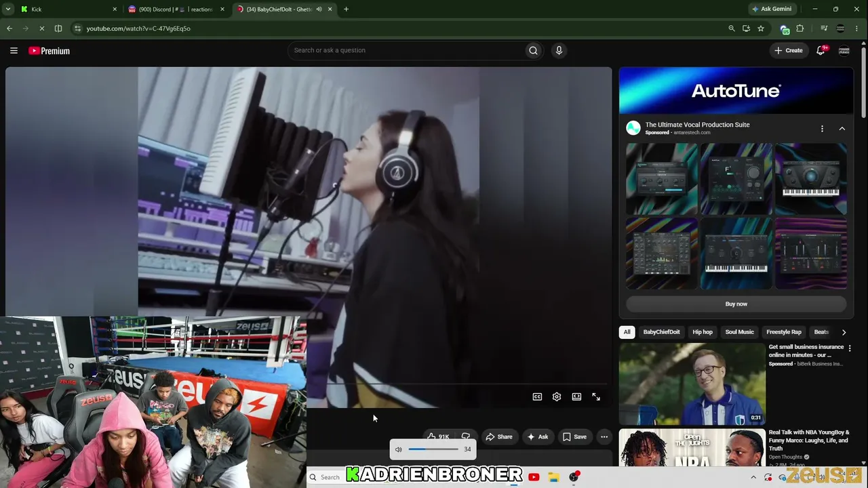This screenshot has height=488, width=868.
Task: Open the OBS icon in the taskbar
Action: pos(574,477)
